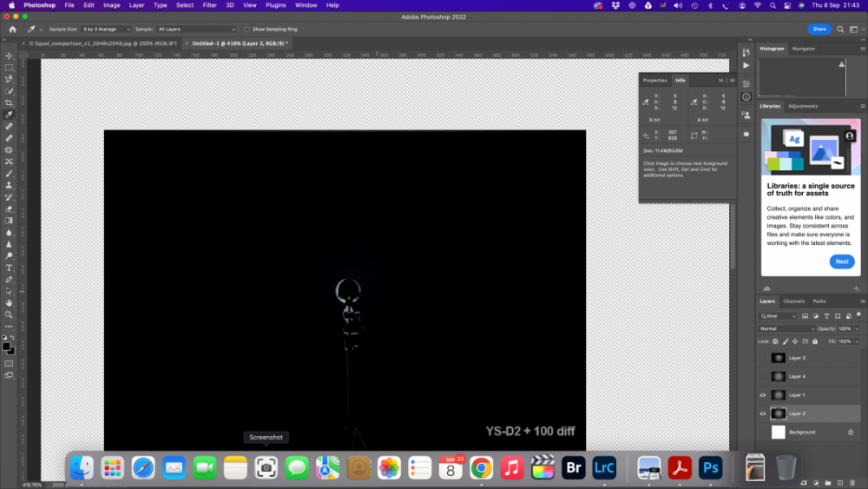Click Next in Libraries panel

tap(841, 261)
